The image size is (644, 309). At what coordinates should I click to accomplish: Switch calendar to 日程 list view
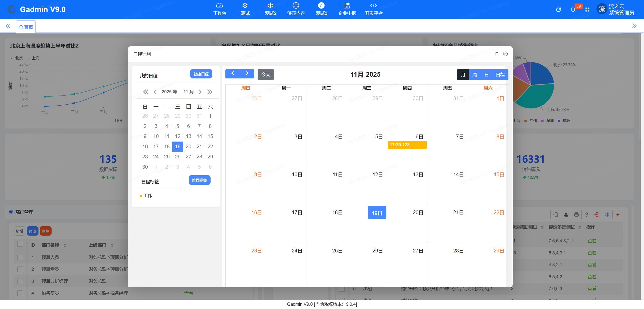click(x=500, y=75)
